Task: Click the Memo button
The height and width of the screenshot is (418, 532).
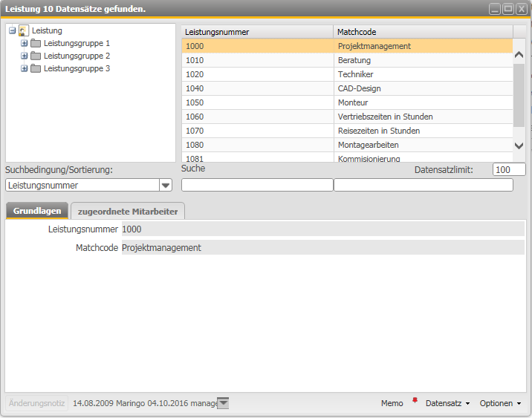Action: pos(392,403)
